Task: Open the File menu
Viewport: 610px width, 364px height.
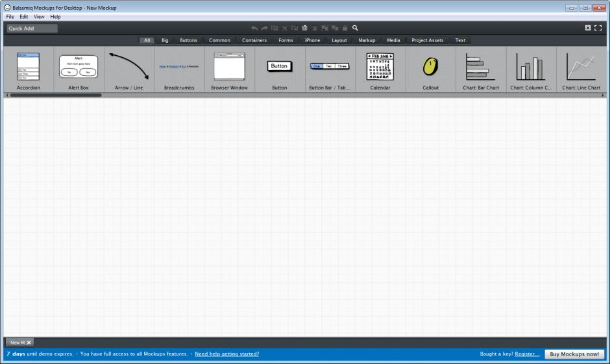Action: pyautogui.click(x=10, y=17)
